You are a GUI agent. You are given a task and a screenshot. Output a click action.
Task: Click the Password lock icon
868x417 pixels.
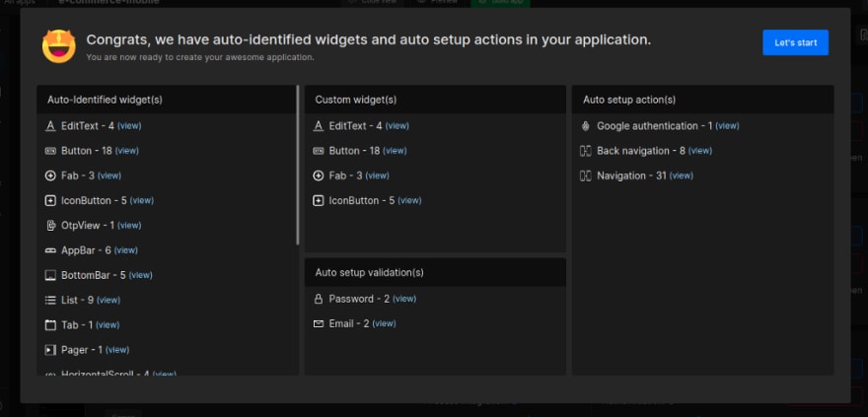coord(319,299)
